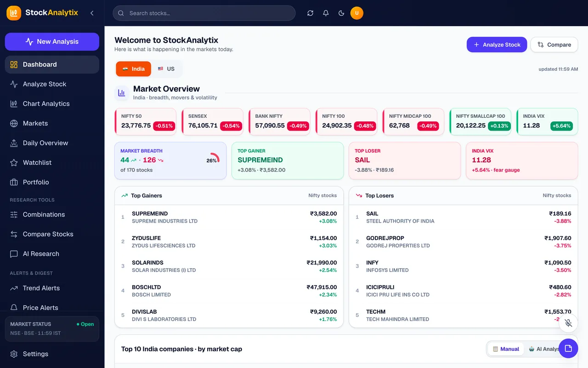Viewport: 588px width, 368px height.
Task: Click the floating notes document button
Action: pos(568,348)
